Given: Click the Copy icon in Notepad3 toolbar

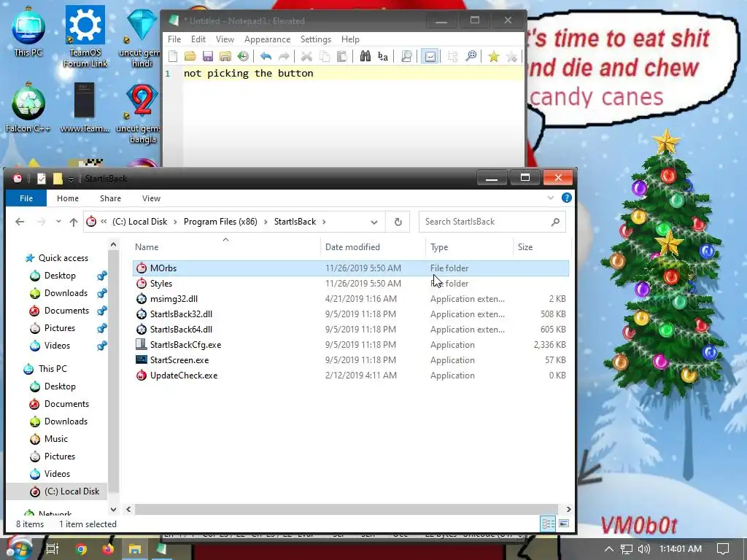Looking at the screenshot, I should click(x=325, y=56).
